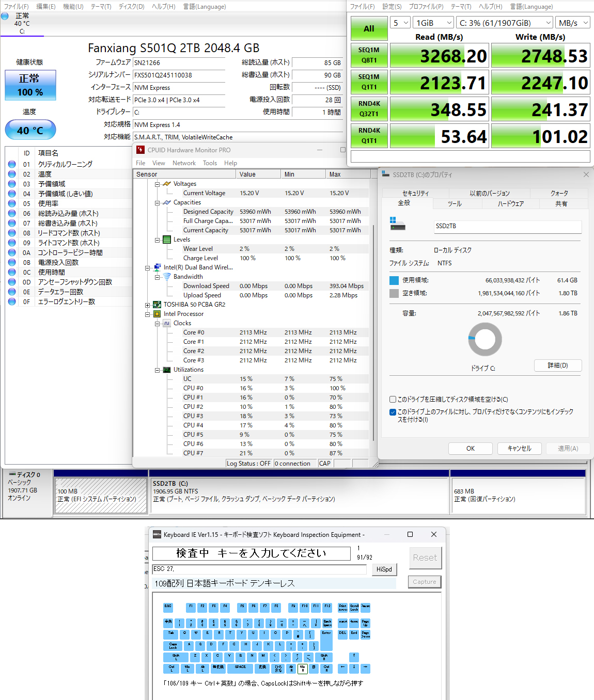Collapse the Voltages node in HWMonitor
The width and height of the screenshot is (594, 700).
click(x=157, y=184)
